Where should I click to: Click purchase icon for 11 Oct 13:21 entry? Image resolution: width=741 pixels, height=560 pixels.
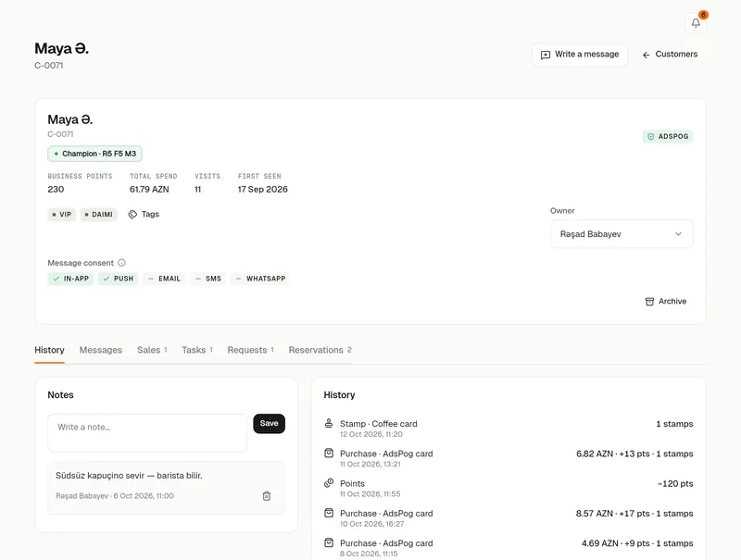click(x=329, y=454)
